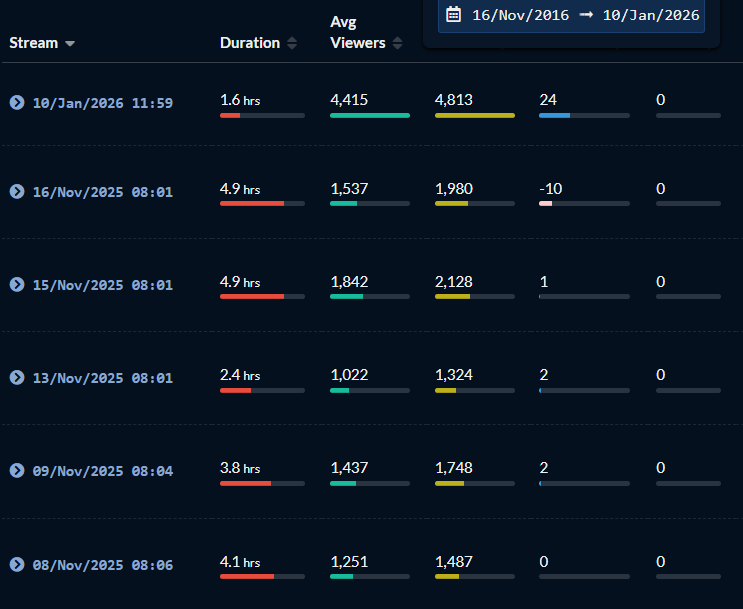Screen dimensions: 743x609
Task: Edit the end date 10/Jan/2026
Action: click(x=651, y=15)
